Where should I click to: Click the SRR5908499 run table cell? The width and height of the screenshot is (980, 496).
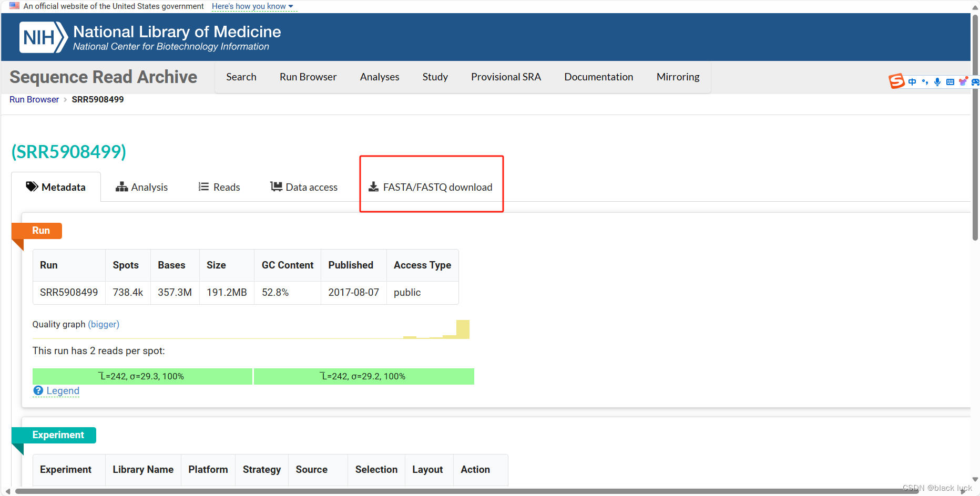click(x=69, y=292)
